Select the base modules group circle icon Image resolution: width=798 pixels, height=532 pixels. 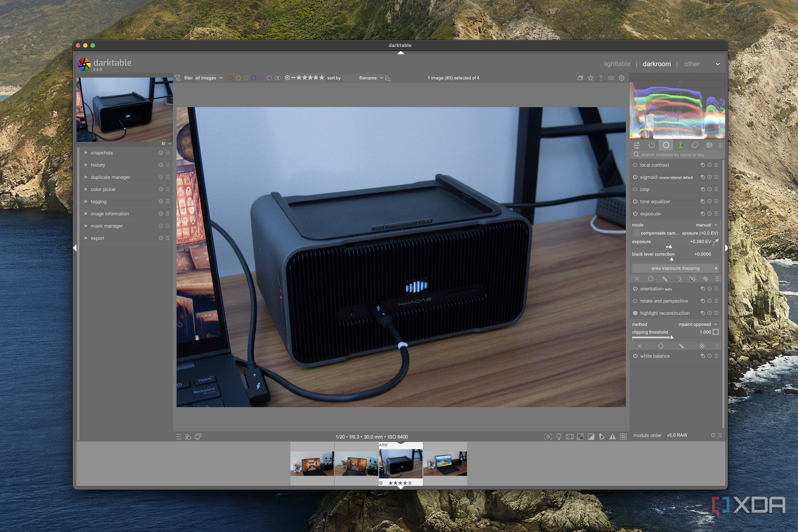(666, 145)
